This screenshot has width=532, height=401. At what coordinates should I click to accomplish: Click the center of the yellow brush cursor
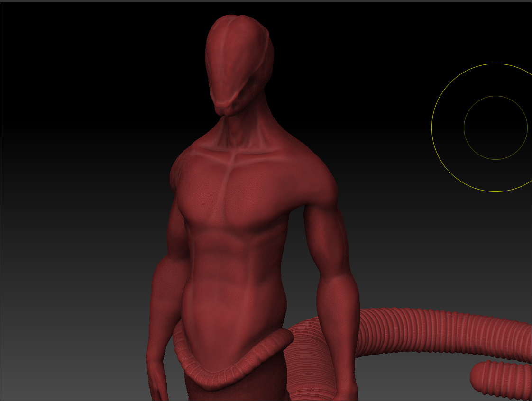point(495,128)
